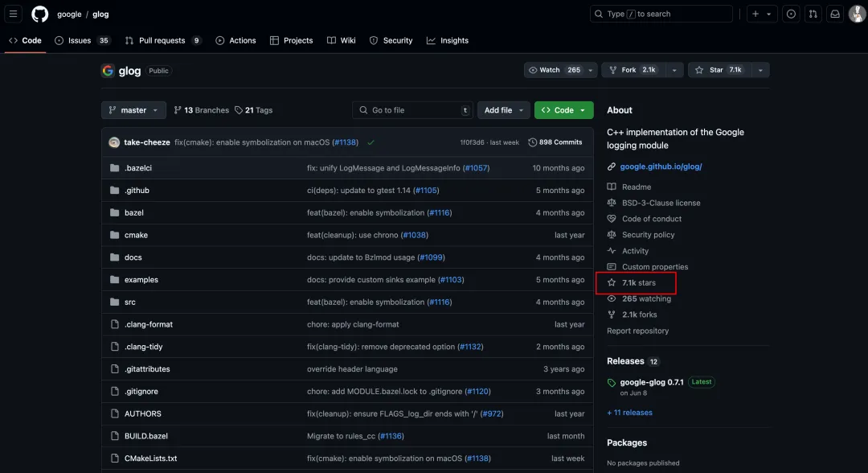
Task: Open the BUILD.bazel file
Action: [x=146, y=436]
